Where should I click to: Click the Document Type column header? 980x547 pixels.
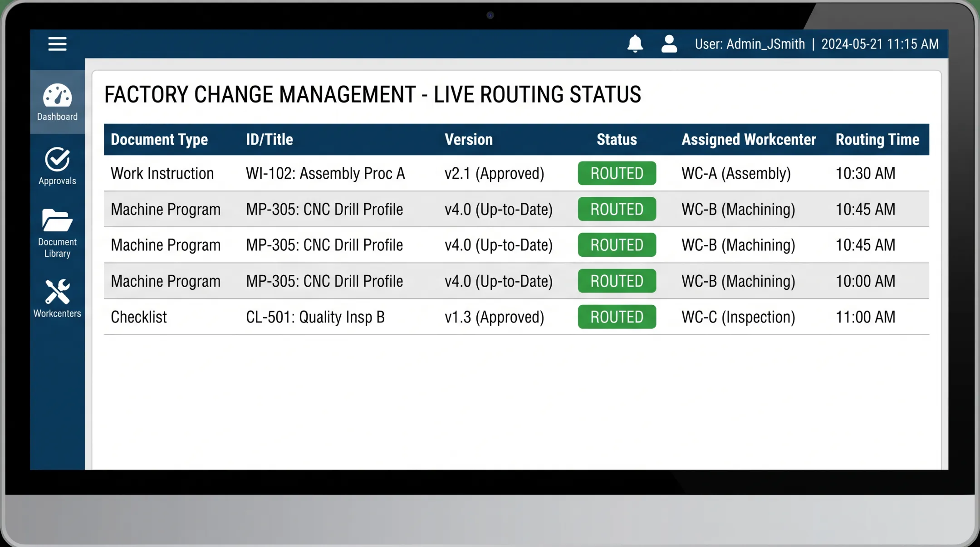[159, 139]
